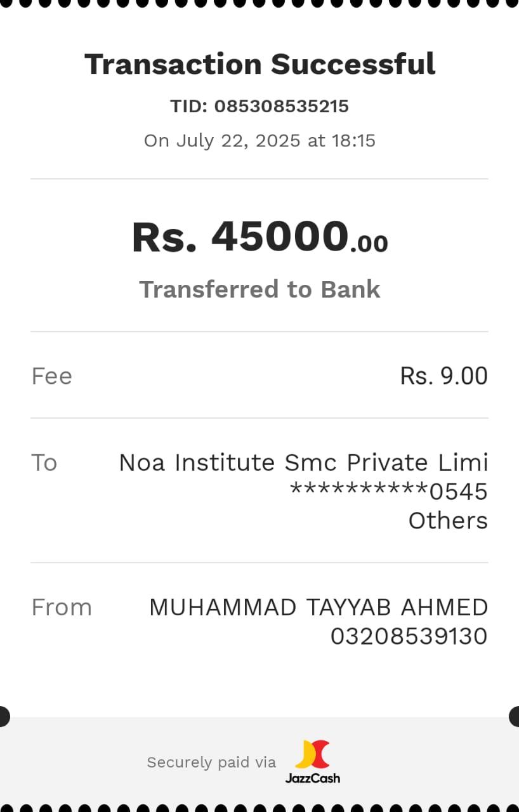Click the left semicircle notch on receipt
Image resolution: width=519 pixels, height=812 pixels.
4,716
